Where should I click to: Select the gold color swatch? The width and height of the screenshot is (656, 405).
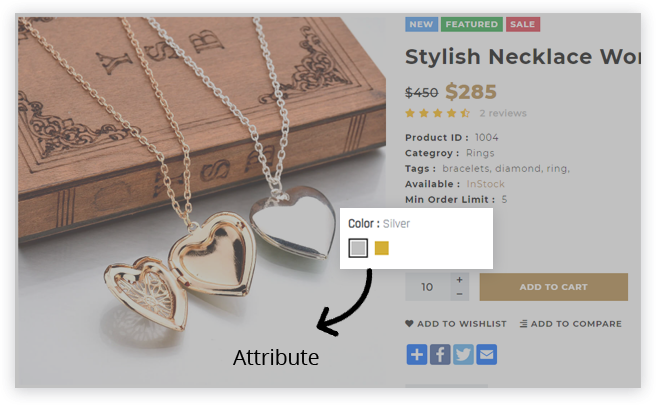click(x=382, y=248)
